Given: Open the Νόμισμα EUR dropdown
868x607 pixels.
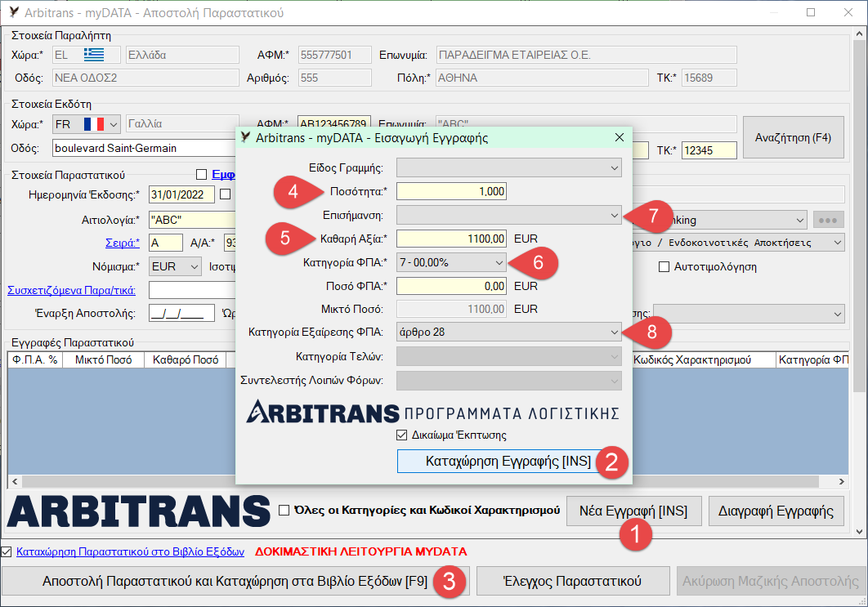Looking at the screenshot, I should point(175,266).
